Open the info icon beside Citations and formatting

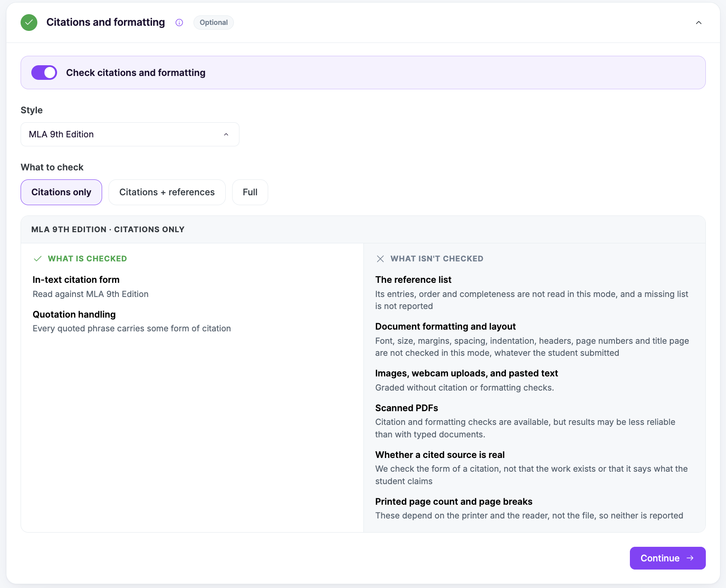pos(179,23)
